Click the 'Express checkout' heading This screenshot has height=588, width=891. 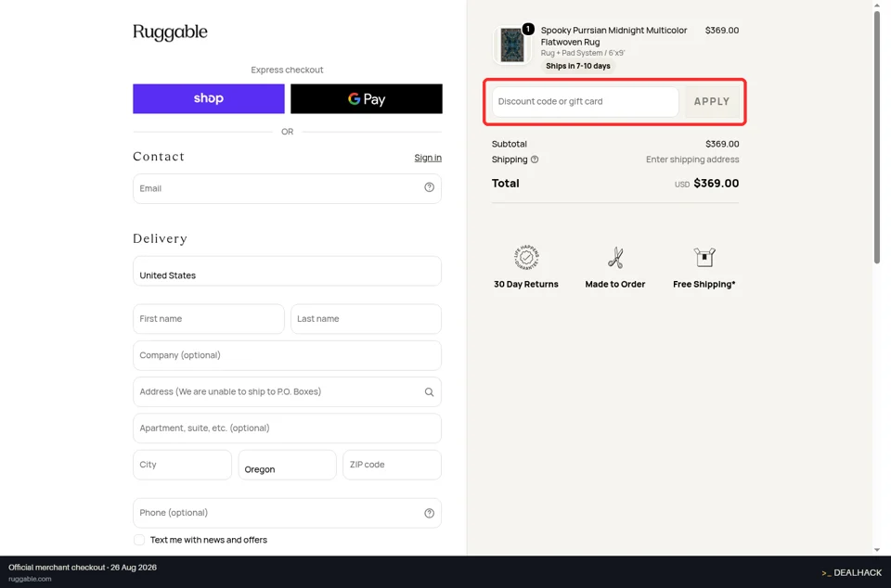pos(287,70)
